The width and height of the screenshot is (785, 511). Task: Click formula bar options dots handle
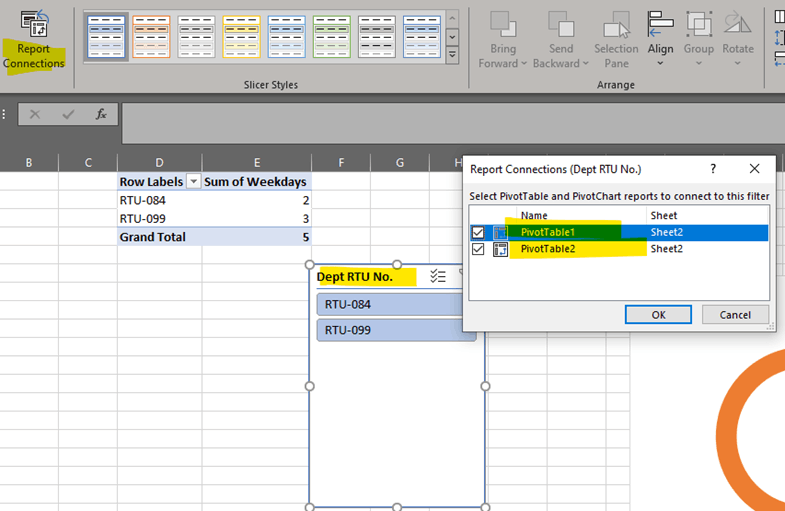tap(4, 114)
